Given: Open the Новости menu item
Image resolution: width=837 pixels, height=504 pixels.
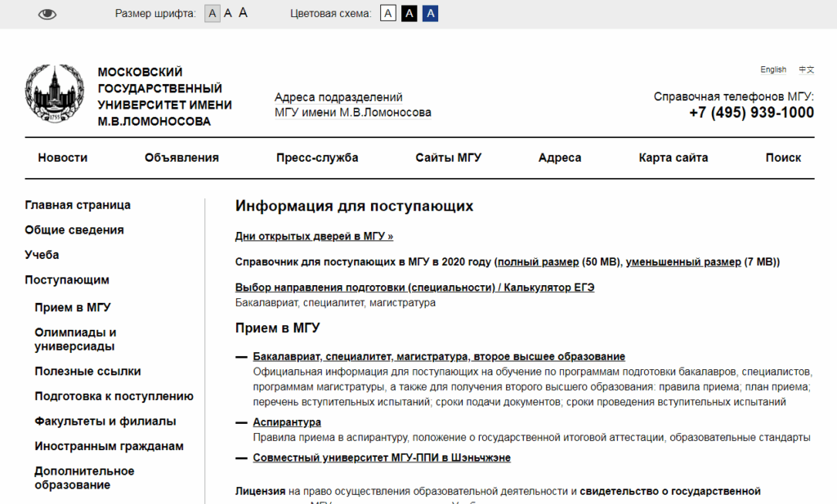Looking at the screenshot, I should point(63,158).
